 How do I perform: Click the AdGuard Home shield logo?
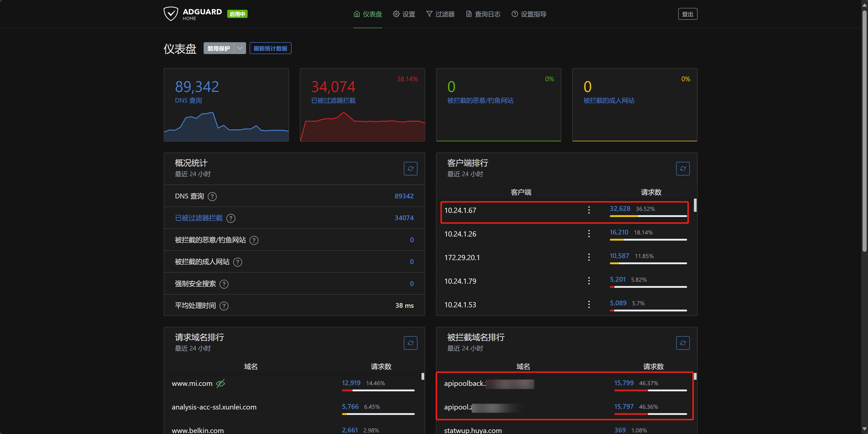pos(170,14)
